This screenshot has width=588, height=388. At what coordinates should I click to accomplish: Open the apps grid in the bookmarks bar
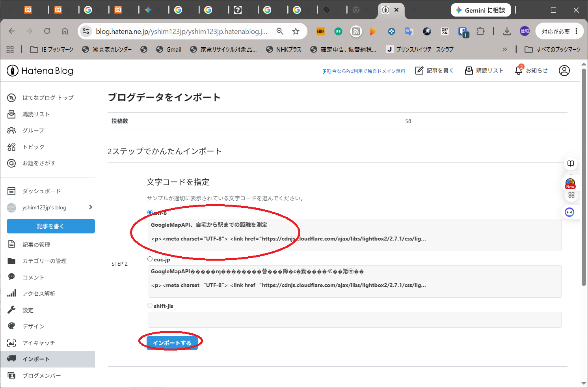[10, 49]
